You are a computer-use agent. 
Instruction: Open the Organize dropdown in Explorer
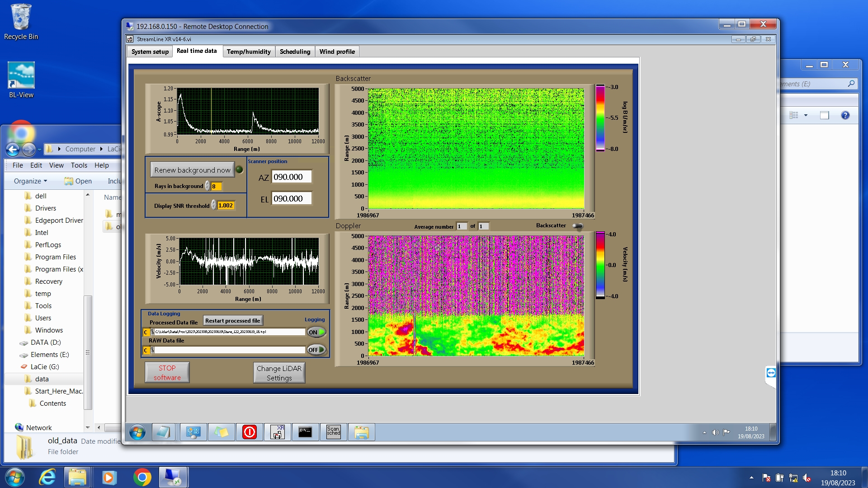coord(30,181)
